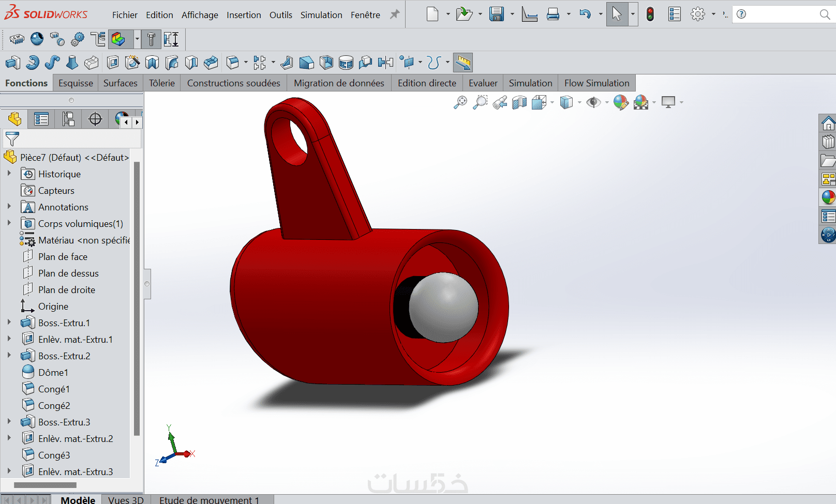The width and height of the screenshot is (836, 504).
Task: Select Dôme1 in the feature tree
Action: [53, 373]
